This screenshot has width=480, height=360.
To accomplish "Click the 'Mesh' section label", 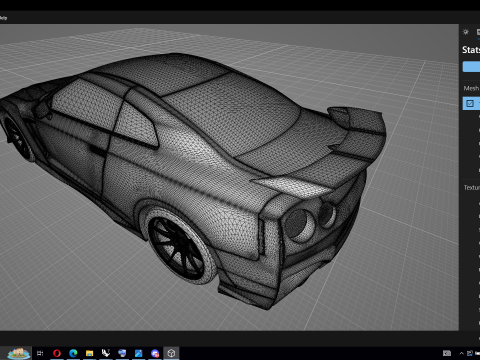I will point(471,88).
